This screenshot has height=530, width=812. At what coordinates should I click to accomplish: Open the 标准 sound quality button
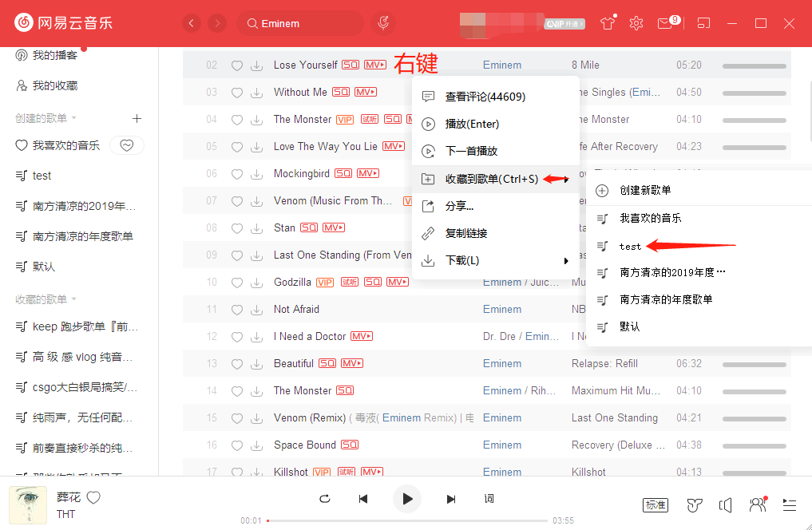point(655,504)
